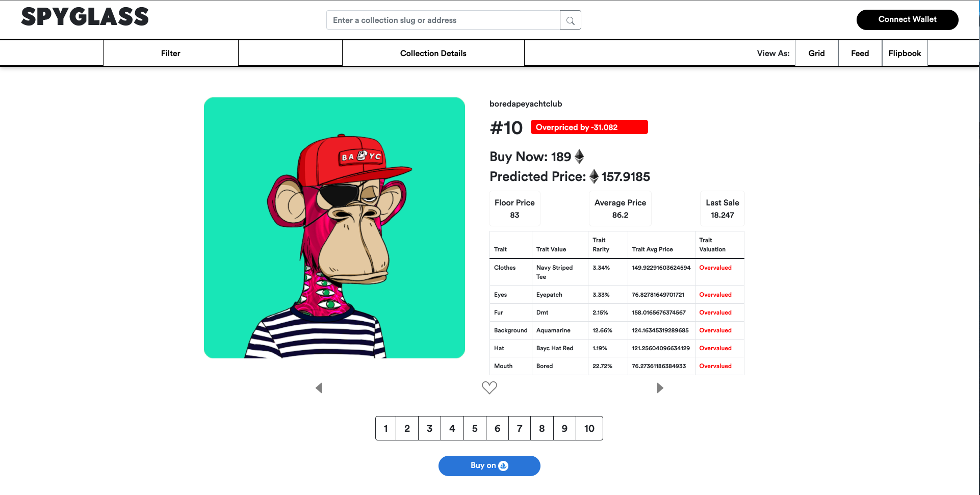Go to next NFT with right arrow

click(660, 388)
